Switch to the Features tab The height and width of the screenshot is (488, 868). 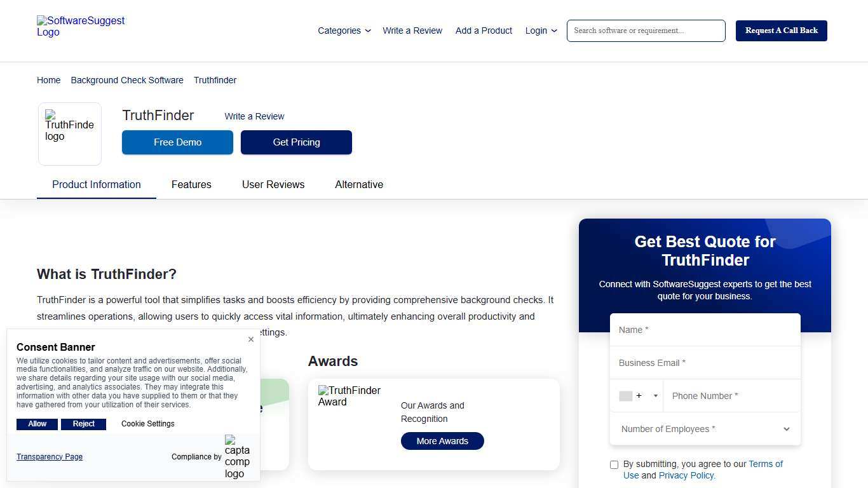pos(191,184)
